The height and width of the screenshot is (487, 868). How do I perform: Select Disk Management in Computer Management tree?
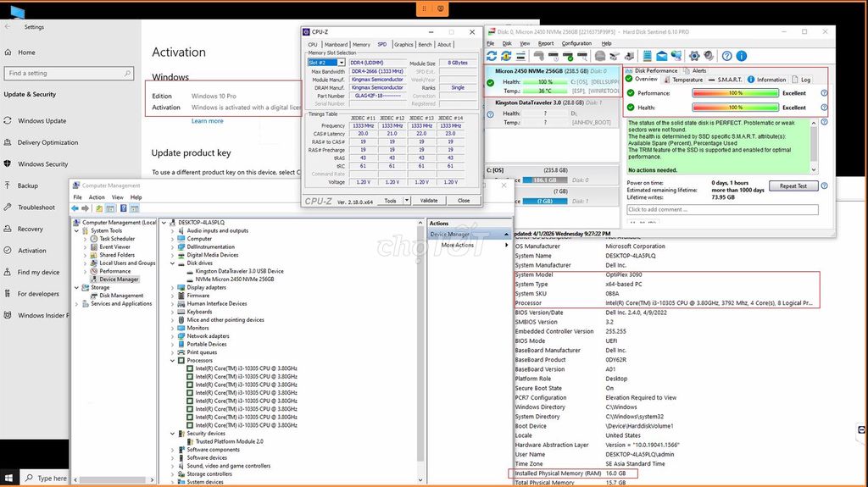pyautogui.click(x=121, y=296)
